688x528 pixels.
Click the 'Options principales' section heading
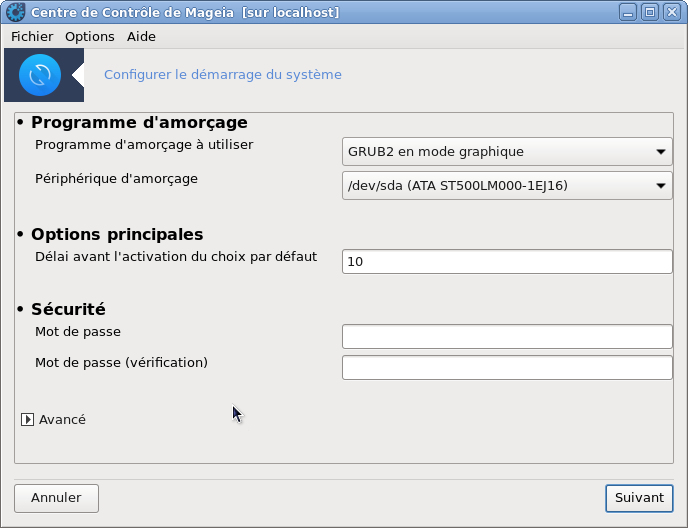pos(117,234)
